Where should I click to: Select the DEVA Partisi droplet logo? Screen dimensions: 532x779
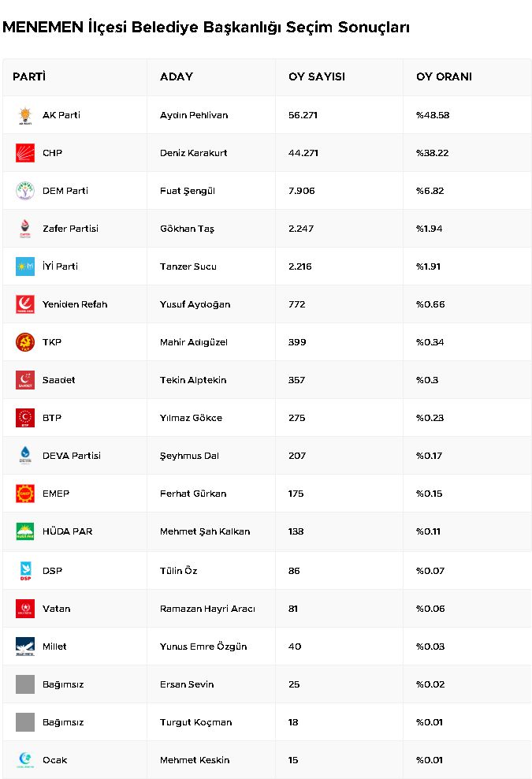tap(25, 456)
